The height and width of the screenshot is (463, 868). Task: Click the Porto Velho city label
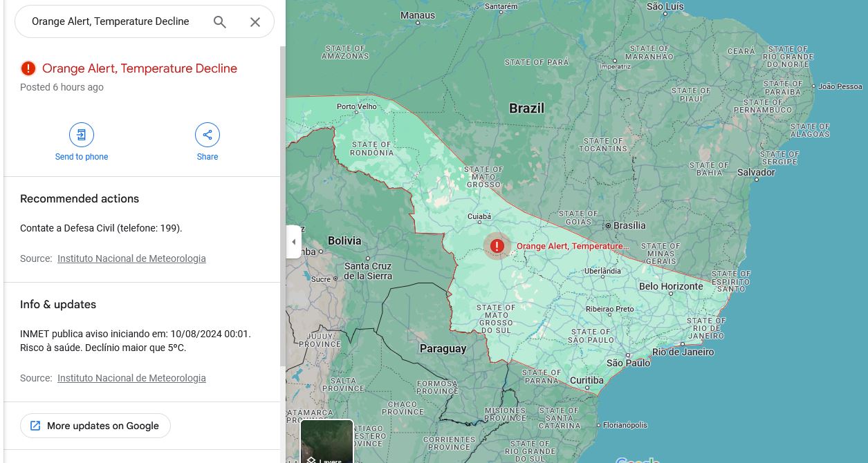coord(357,106)
